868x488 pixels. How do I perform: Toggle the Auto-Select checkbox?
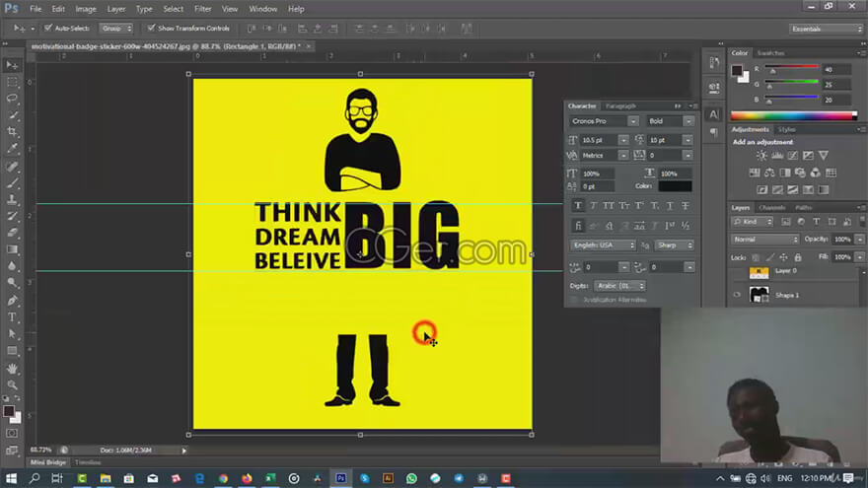pyautogui.click(x=48, y=28)
